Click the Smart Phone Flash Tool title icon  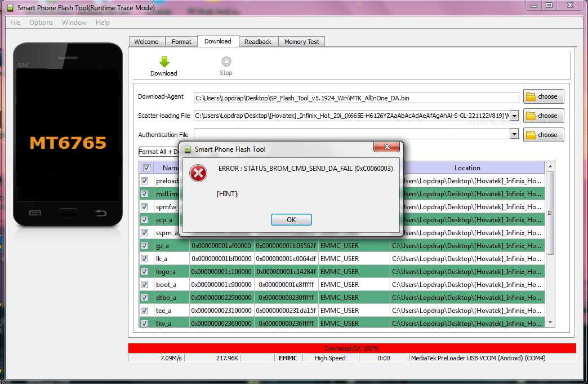point(11,7)
